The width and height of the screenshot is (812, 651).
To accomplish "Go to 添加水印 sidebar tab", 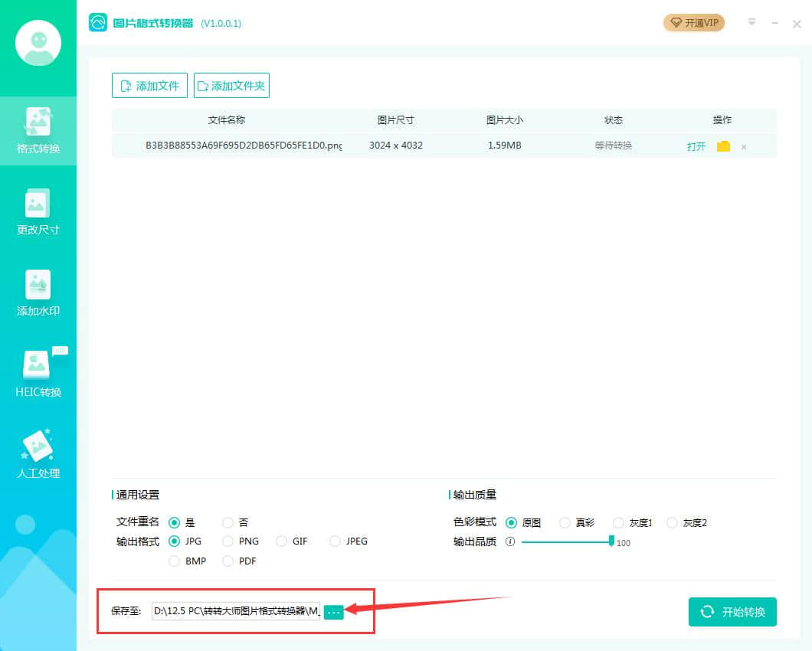I will [38, 293].
